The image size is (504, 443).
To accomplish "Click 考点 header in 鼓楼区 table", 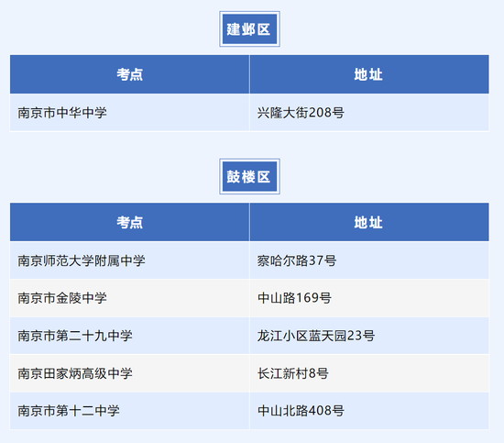I will coord(129,222).
